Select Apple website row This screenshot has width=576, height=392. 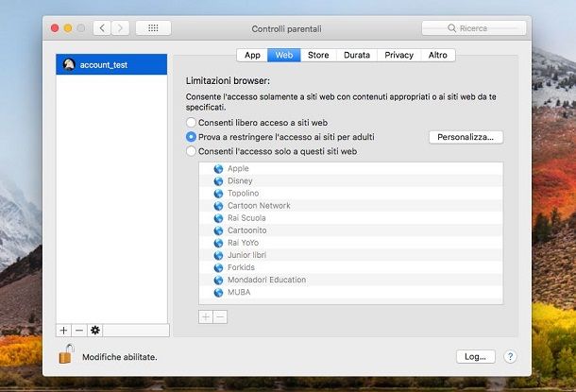351,169
